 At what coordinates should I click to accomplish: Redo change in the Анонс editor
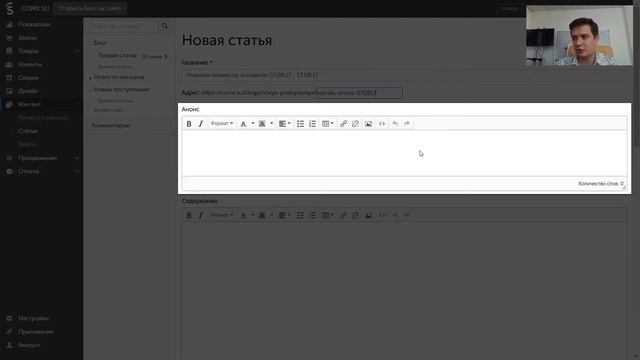[407, 124]
